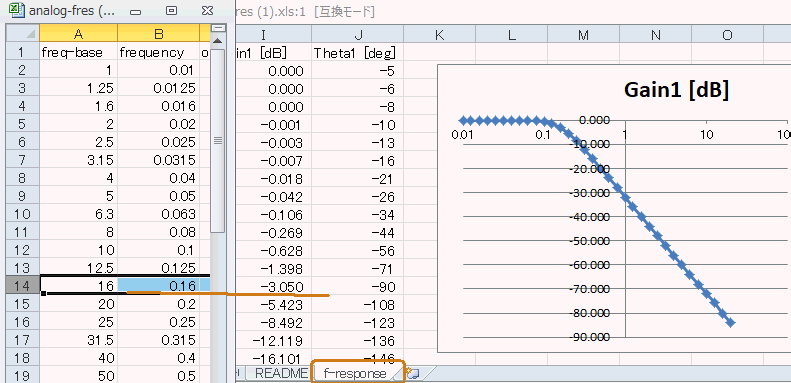Select row 1 header
Viewport: 791px width, 383px height.
pyautogui.click(x=22, y=52)
